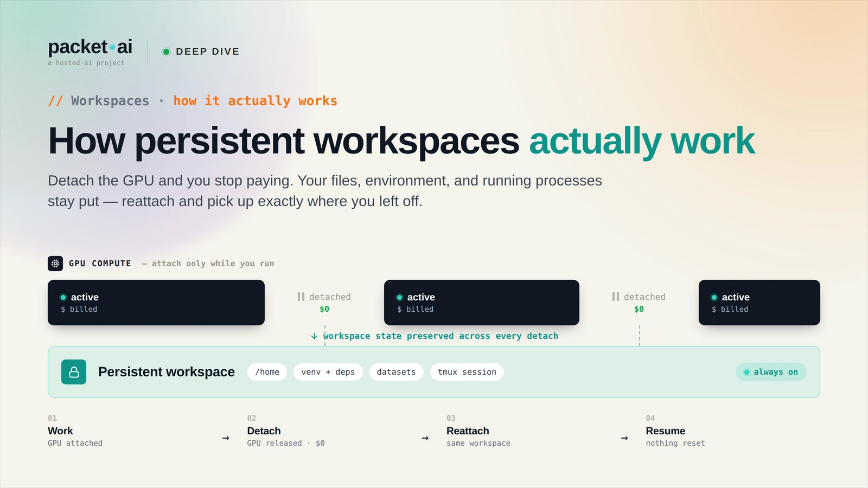Click the "always on" status badge
This screenshot has width=868, height=488.
771,372
